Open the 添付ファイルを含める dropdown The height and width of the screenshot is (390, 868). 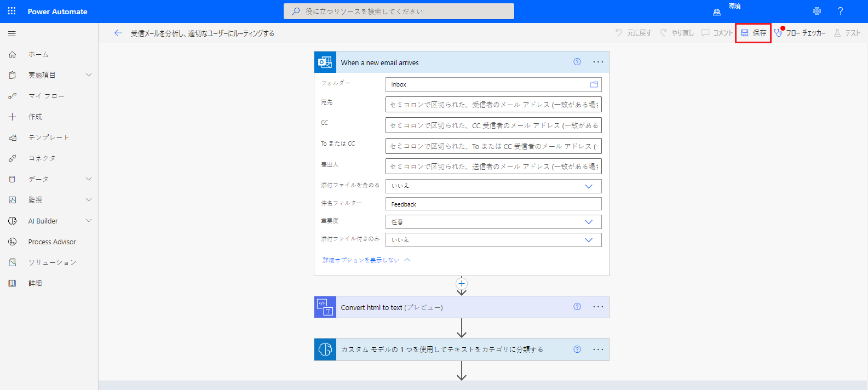click(493, 186)
